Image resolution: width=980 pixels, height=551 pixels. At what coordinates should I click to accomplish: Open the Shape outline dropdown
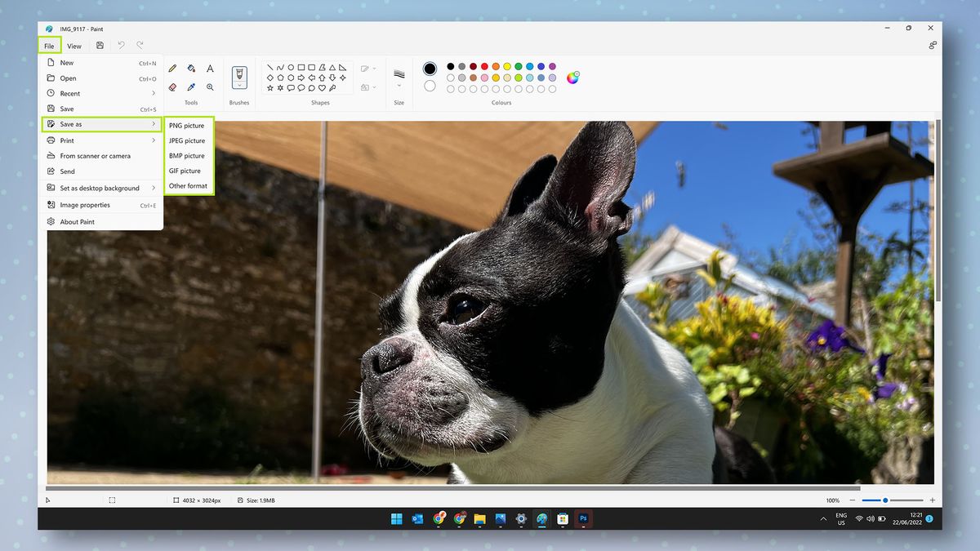tap(374, 69)
